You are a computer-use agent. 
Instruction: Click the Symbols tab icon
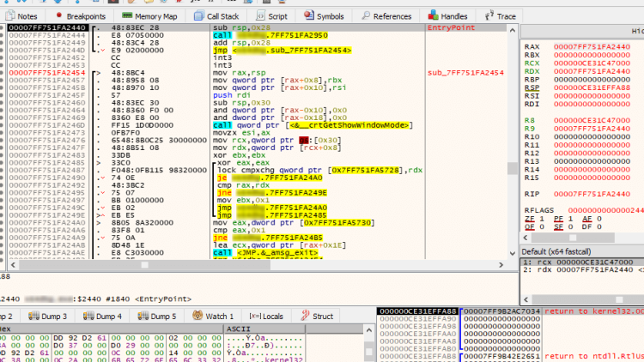click(308, 16)
